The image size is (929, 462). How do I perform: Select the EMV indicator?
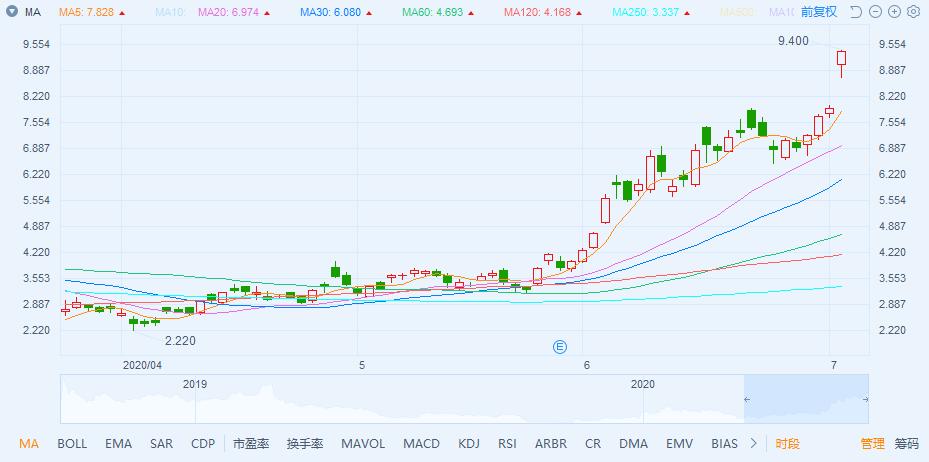point(680,444)
